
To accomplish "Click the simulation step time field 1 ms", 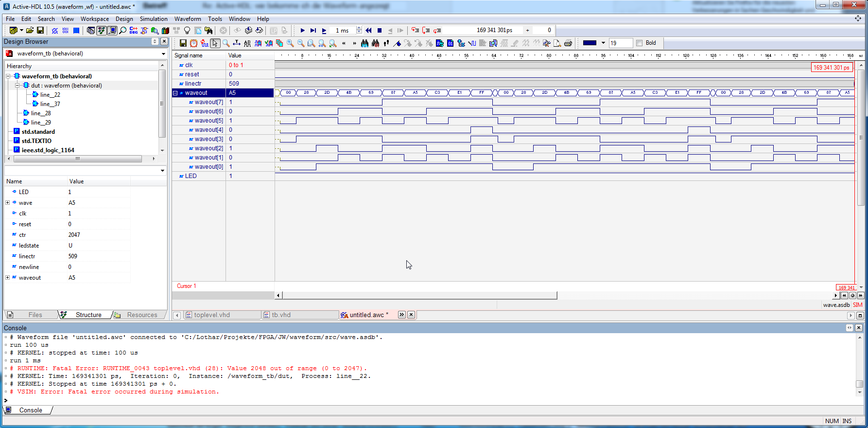I will (343, 30).
